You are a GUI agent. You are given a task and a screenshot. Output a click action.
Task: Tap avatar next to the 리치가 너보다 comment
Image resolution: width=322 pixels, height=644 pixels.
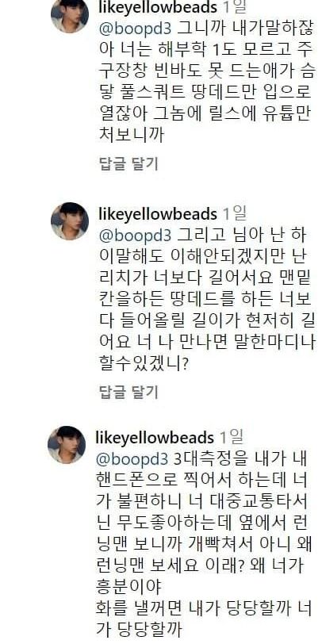[70, 221]
